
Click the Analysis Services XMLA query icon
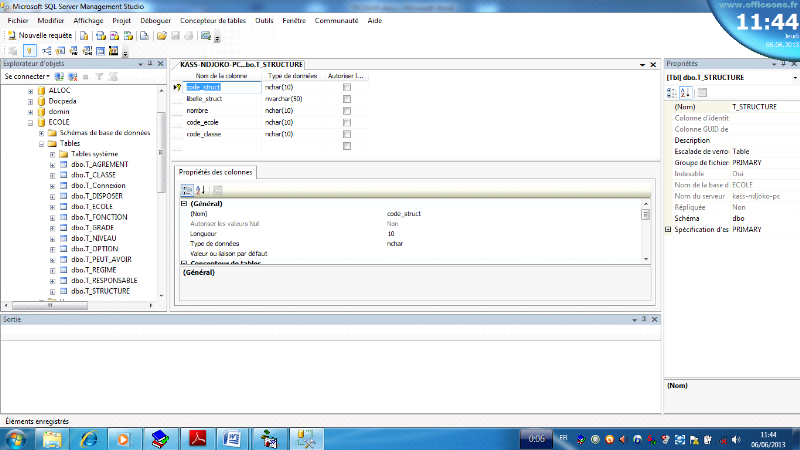(128, 36)
